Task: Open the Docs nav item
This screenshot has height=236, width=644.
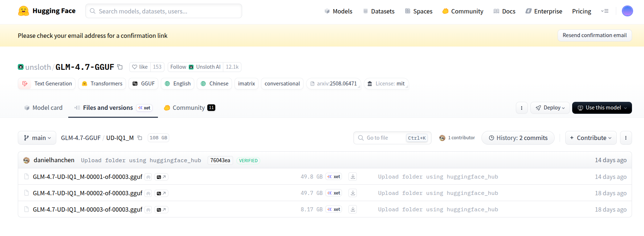Action: pos(505,11)
